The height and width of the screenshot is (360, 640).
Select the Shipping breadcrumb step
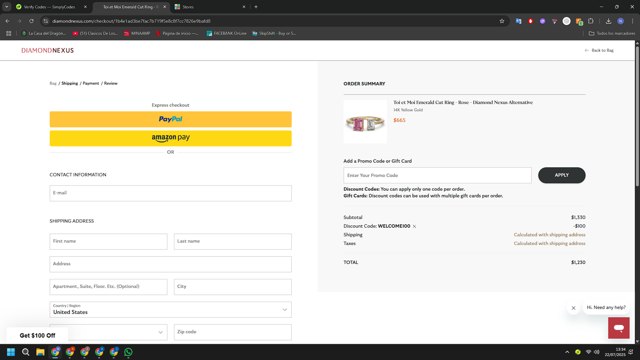[69, 83]
